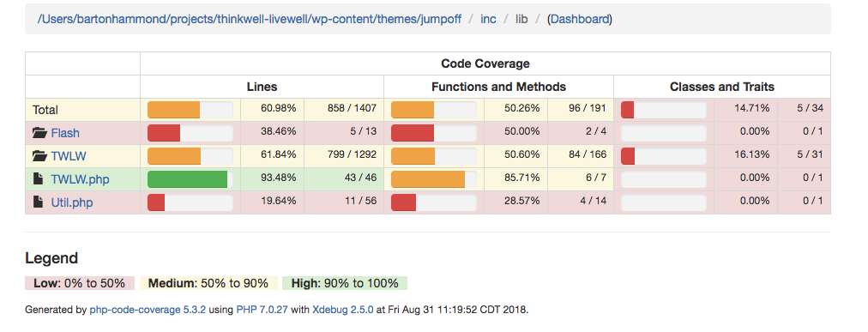Click the 38.46% Flash lines value
The width and height of the screenshot is (868, 332).
(x=279, y=132)
